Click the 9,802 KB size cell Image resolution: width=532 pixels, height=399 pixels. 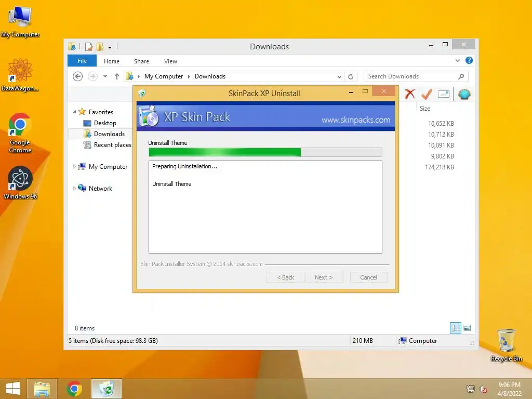443,156
